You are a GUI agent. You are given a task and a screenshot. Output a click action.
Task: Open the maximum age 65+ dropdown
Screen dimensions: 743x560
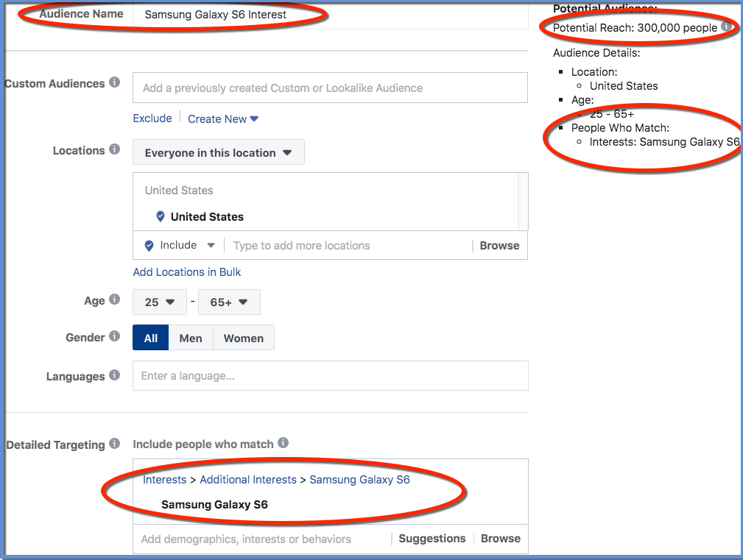pyautogui.click(x=229, y=302)
